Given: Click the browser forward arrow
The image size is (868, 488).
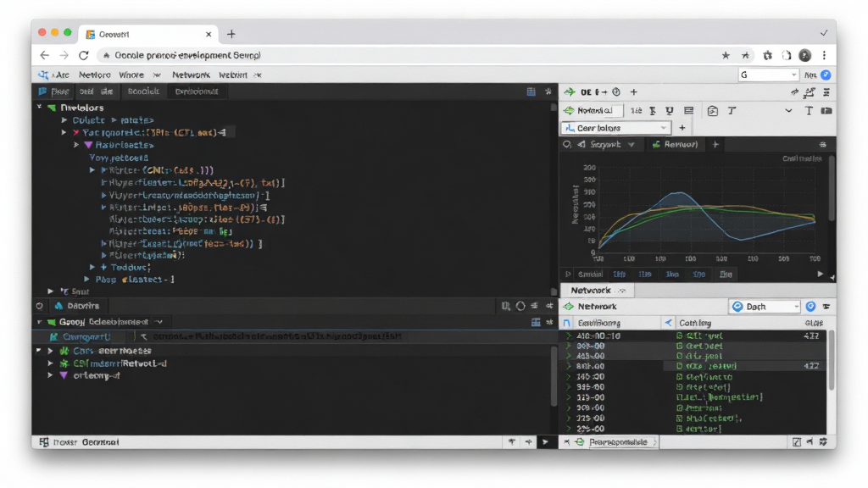Looking at the screenshot, I should click(x=64, y=55).
